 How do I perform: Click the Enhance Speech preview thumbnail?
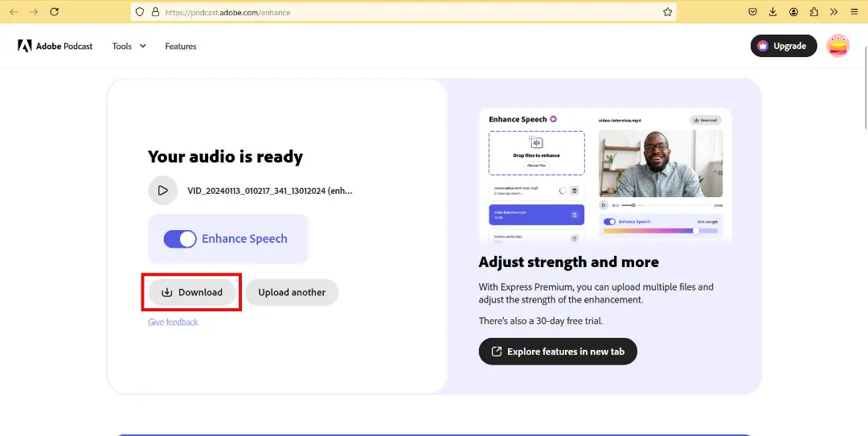pos(605,175)
